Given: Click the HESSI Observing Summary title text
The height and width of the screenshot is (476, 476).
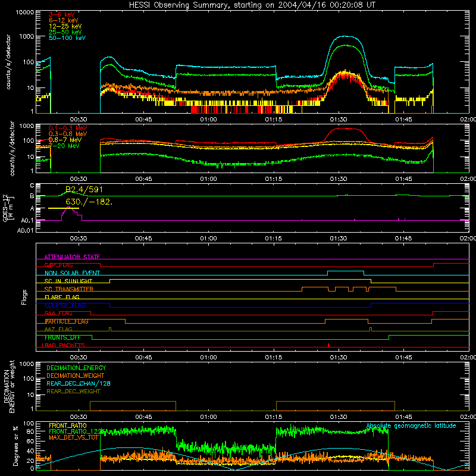Looking at the screenshot, I should (x=252, y=5).
